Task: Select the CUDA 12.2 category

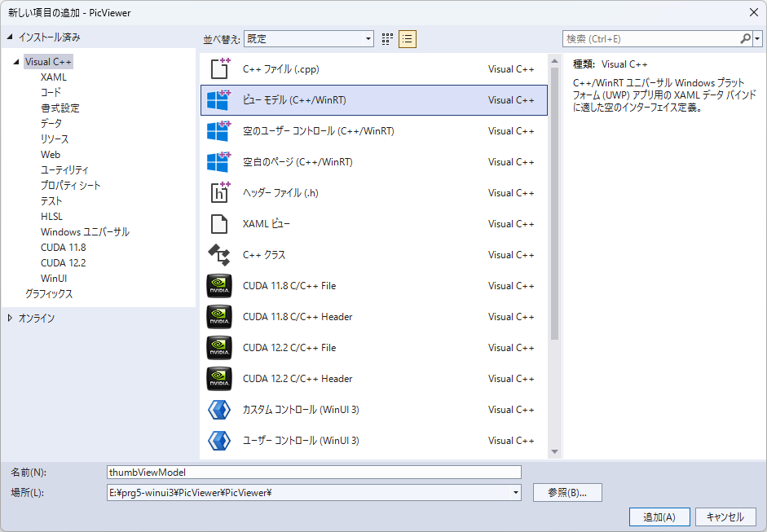Action: (x=63, y=263)
